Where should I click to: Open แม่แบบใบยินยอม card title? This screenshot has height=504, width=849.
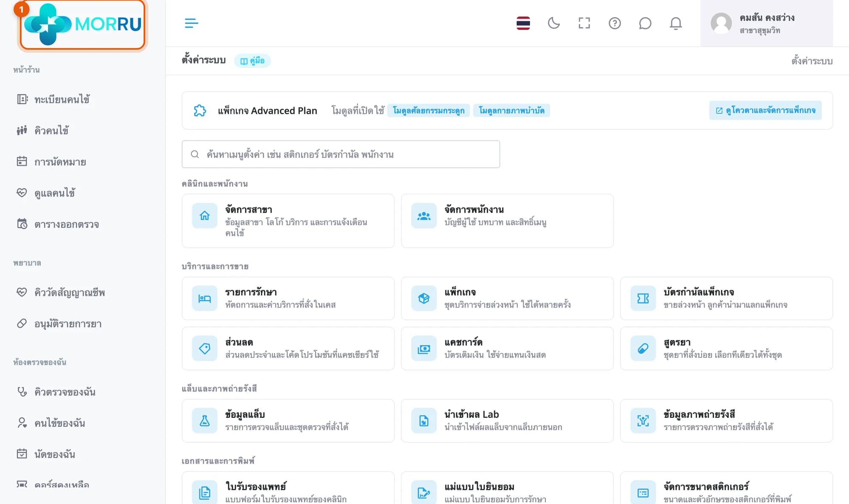(479, 486)
